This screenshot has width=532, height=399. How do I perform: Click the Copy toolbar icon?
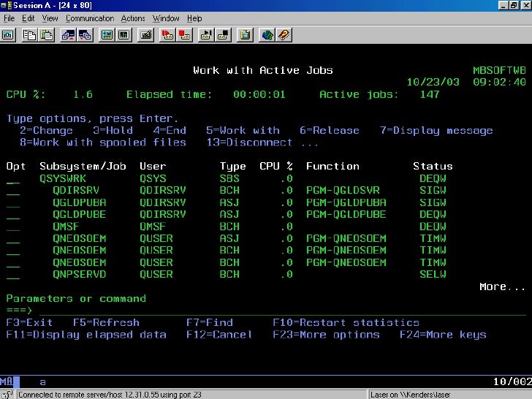(30, 35)
